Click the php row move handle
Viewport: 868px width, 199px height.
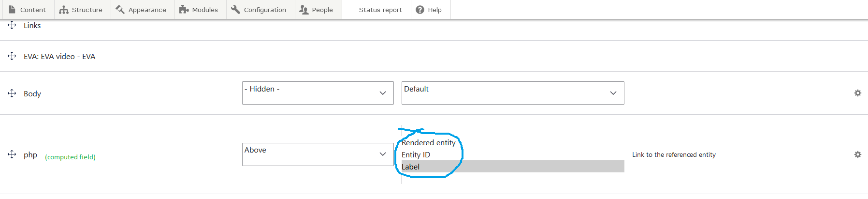(x=12, y=154)
